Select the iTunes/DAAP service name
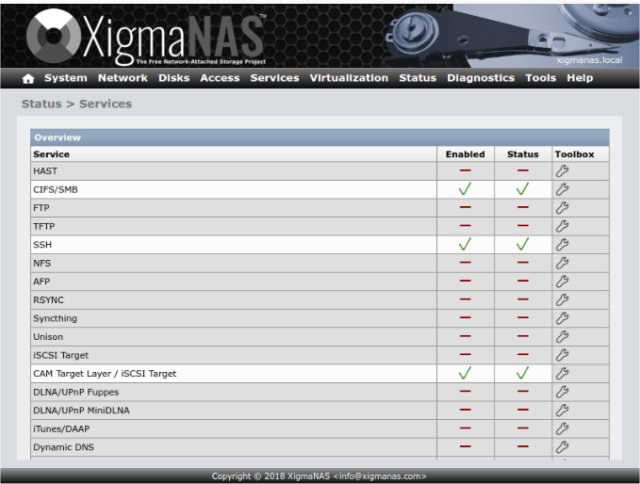Screen dimensions: 640x484 point(61,428)
